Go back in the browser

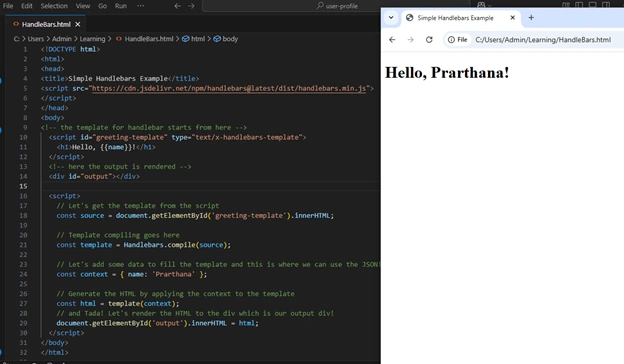click(392, 39)
